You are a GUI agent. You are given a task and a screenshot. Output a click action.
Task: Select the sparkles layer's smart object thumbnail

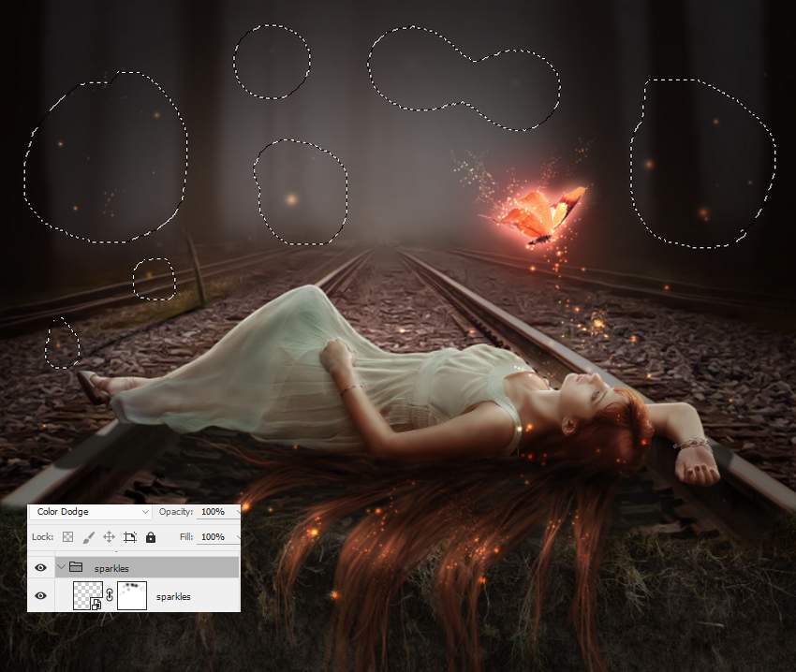point(86,594)
